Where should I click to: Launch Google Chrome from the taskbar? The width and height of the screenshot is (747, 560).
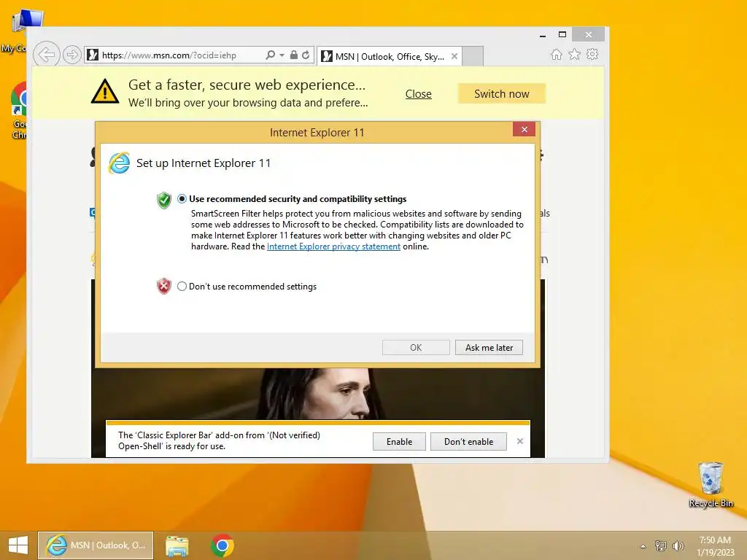point(222,545)
